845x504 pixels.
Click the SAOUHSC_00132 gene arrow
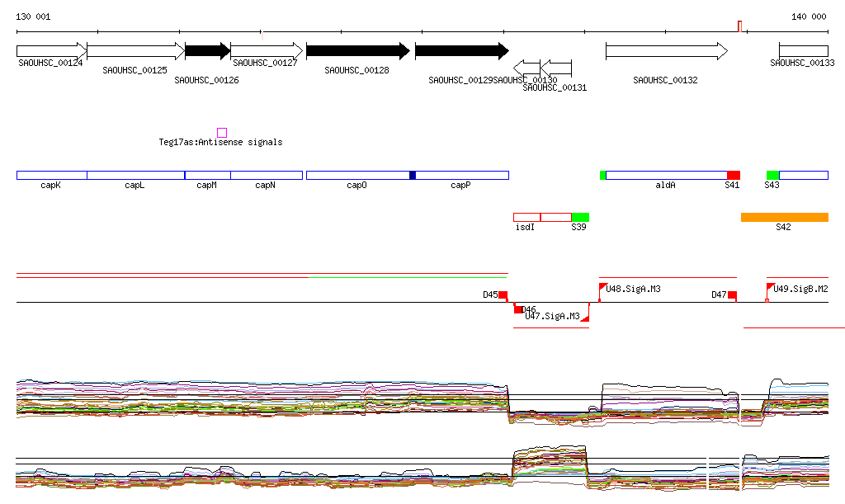667,51
